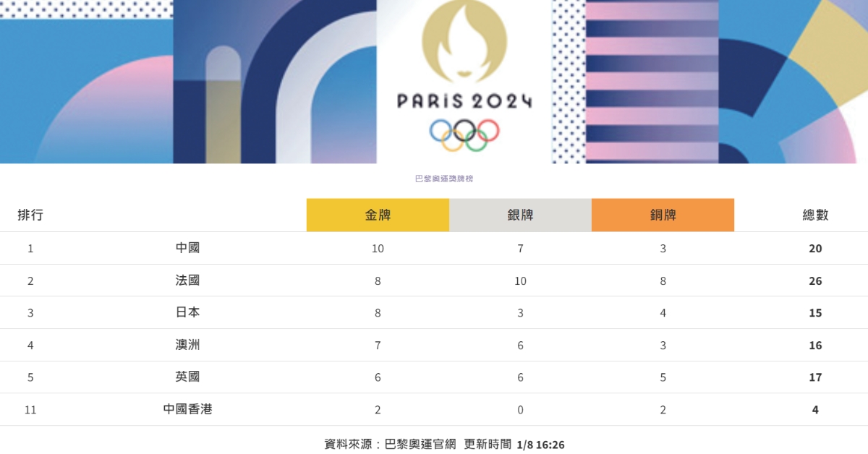Open the 中國香港 row
Image resolution: width=868 pixels, height=454 pixels.
pyautogui.click(x=187, y=409)
